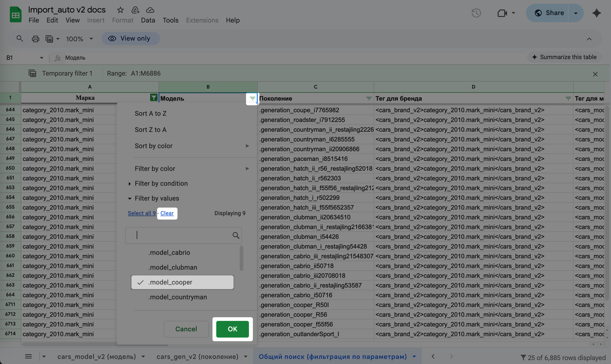Expand Filter by condition section
This screenshot has height=364, width=611.
click(x=161, y=184)
